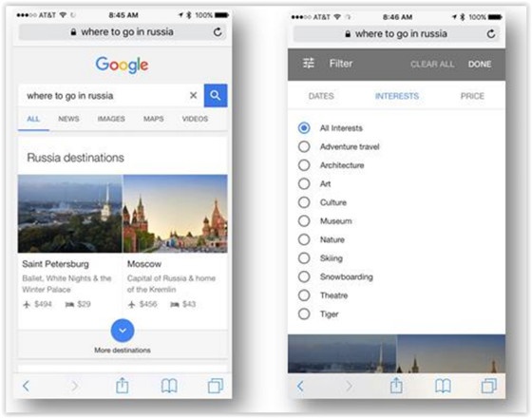Reload page icon in left phone address bar
Viewport: 532px width, 418px height.
[x=218, y=32]
